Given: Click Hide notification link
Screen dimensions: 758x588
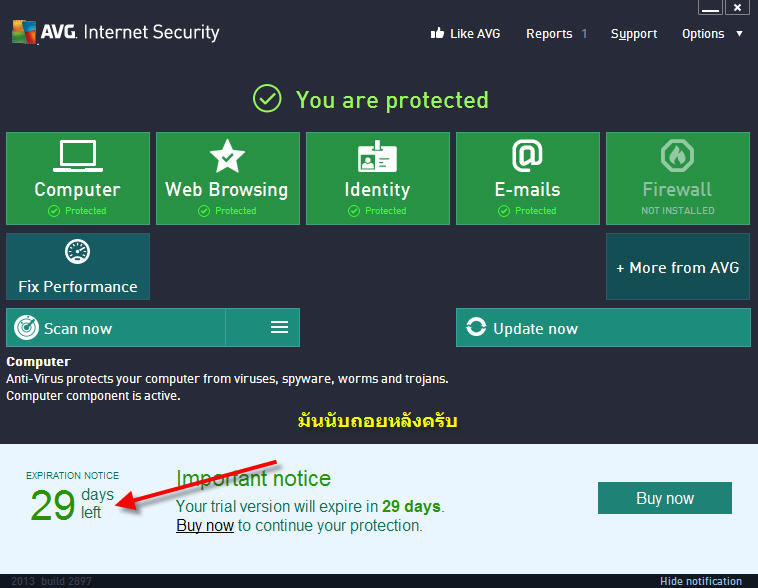Looking at the screenshot, I should [x=700, y=581].
